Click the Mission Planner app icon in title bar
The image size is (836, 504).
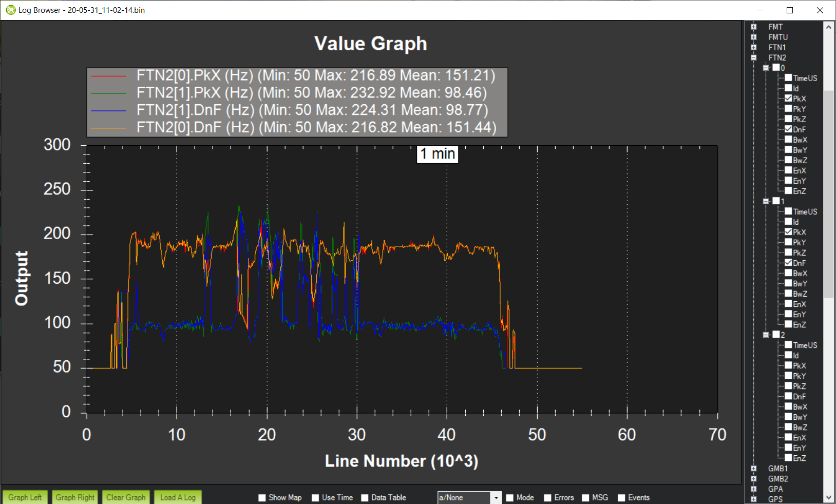(x=10, y=10)
